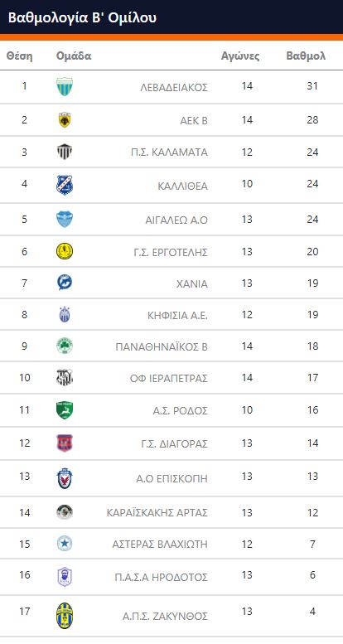Click the Π.Σ. ΚΑΛΑΜΑΤΑ striped crest
Screen dimensions: 343x644
click(x=65, y=152)
